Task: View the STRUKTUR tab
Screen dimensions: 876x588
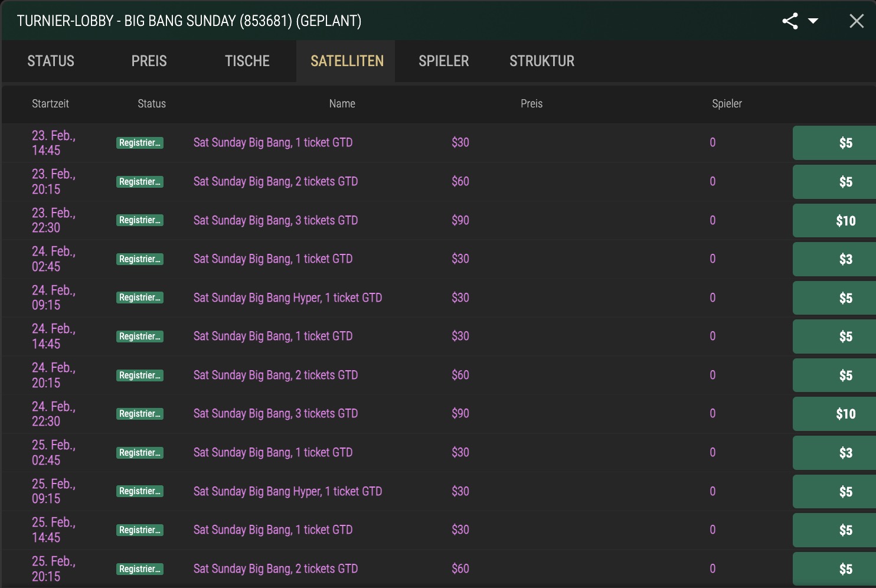Action: tap(541, 61)
